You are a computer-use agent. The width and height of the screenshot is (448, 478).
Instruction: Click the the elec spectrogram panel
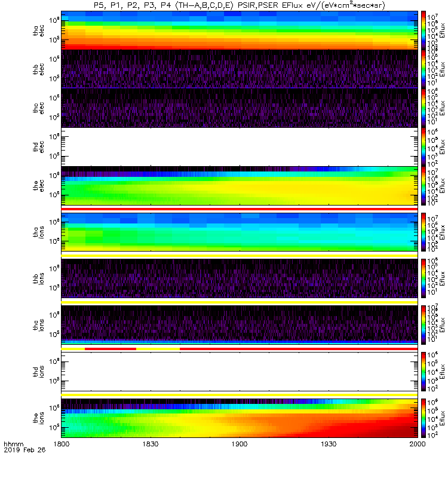coord(240,186)
